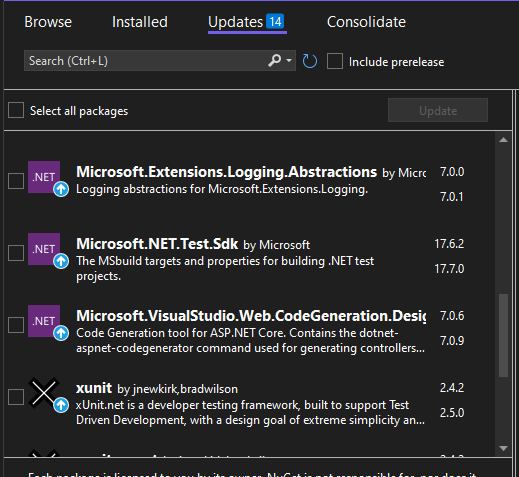Select the xunit package title

pos(94,388)
